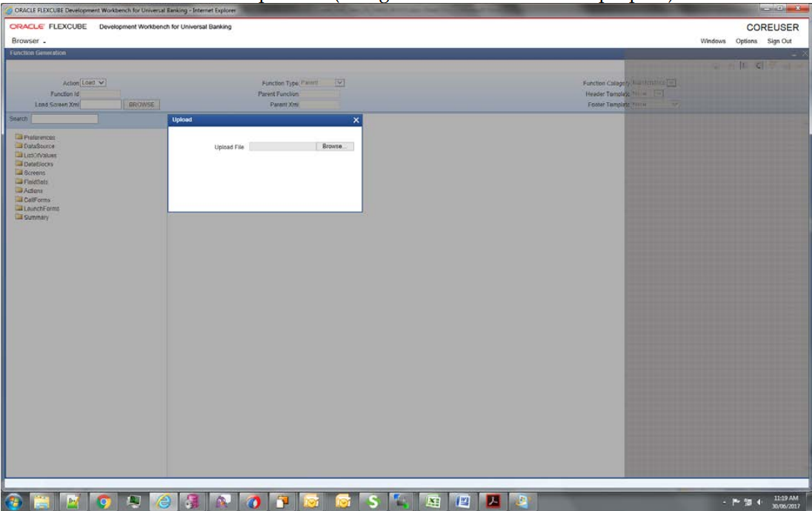Open the first Outlook taskbar icon
This screenshot has width=812, height=511.
pos(312,501)
